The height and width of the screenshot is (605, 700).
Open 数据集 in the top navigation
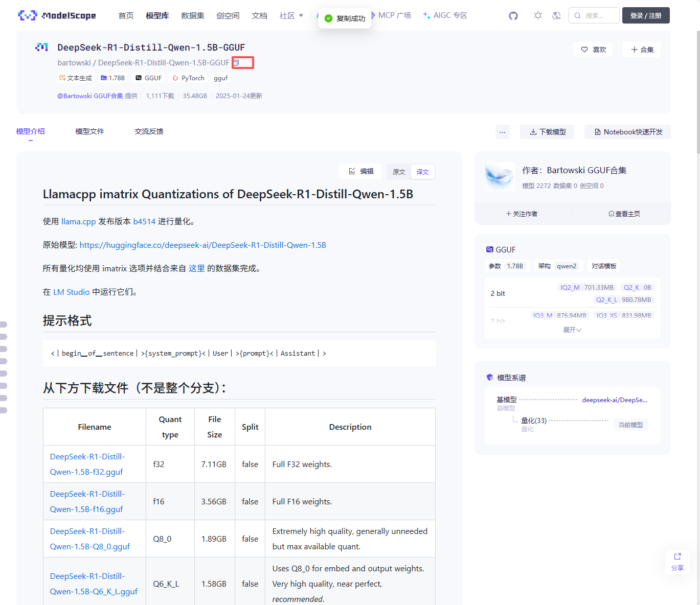193,16
